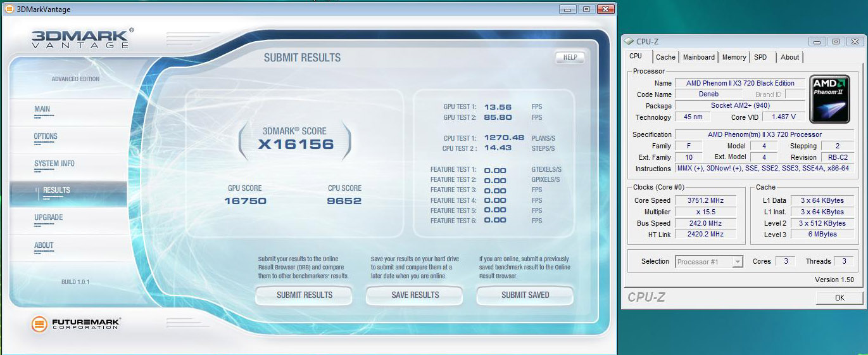Click the Revision value RB-C2

click(838, 157)
